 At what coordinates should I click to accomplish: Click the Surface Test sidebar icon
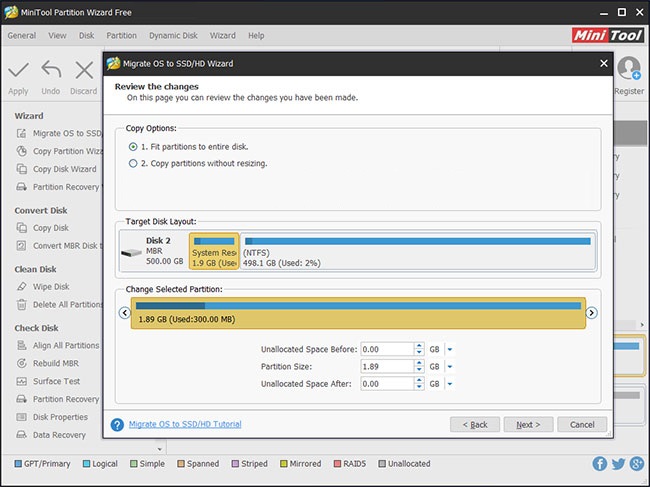click(x=23, y=381)
